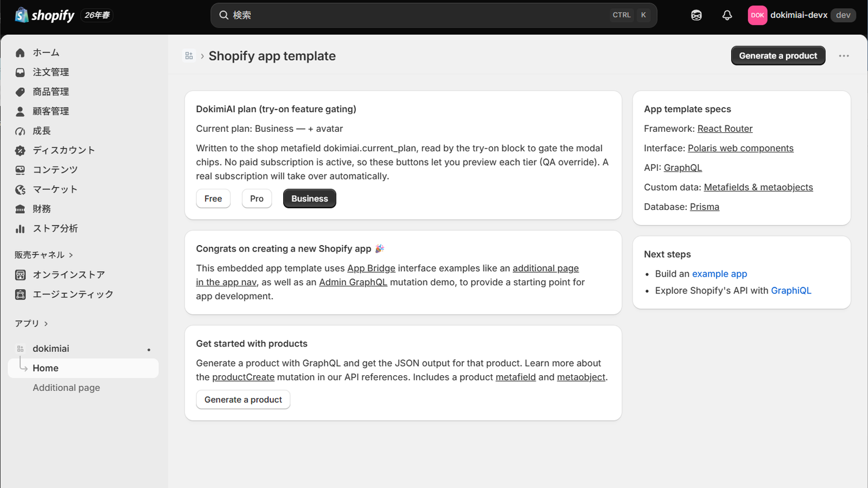Click the ストア分析 bar chart icon
This screenshot has height=488, width=868.
pyautogui.click(x=20, y=228)
